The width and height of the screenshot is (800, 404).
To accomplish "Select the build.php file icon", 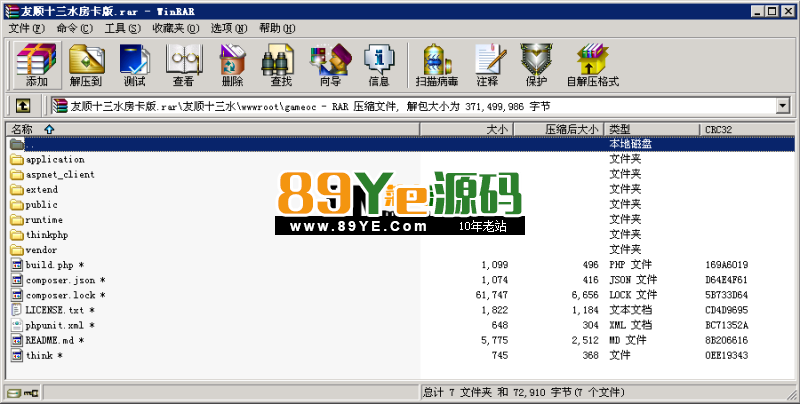I will 17,265.
